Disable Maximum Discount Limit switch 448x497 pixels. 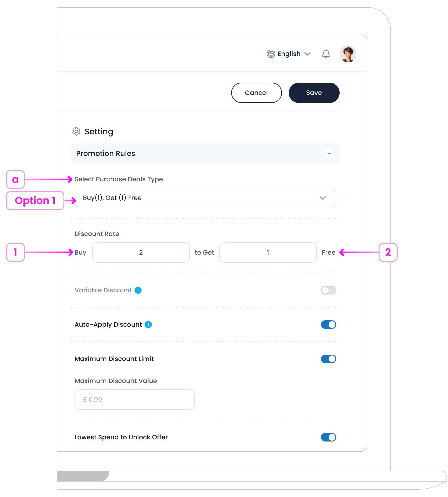click(x=328, y=359)
